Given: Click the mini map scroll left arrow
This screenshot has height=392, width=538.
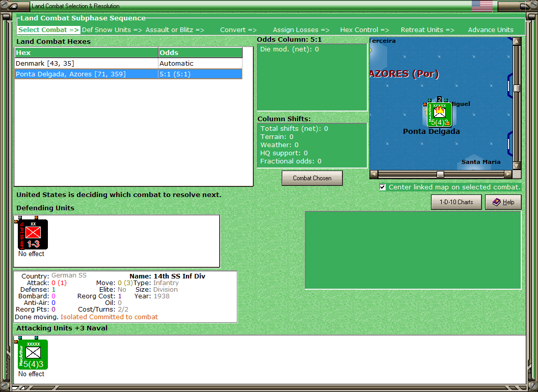Looking at the screenshot, I should tap(373, 174).
